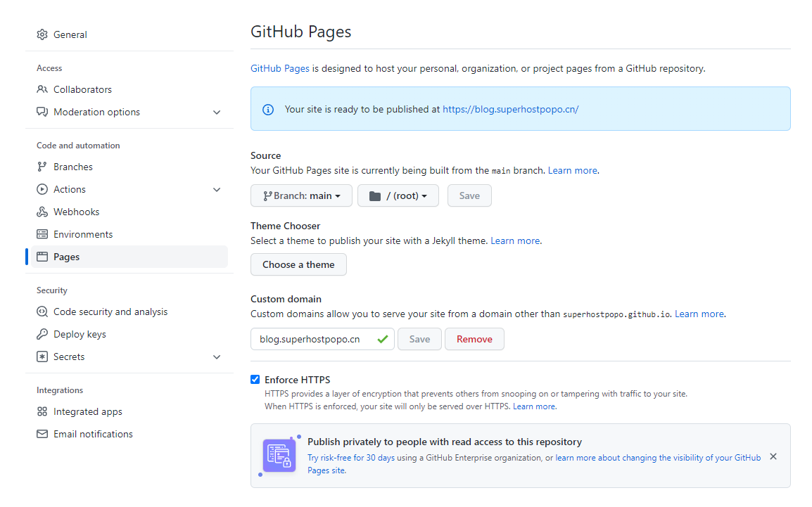
Task: Open Integrated apps page
Action: (129, 411)
